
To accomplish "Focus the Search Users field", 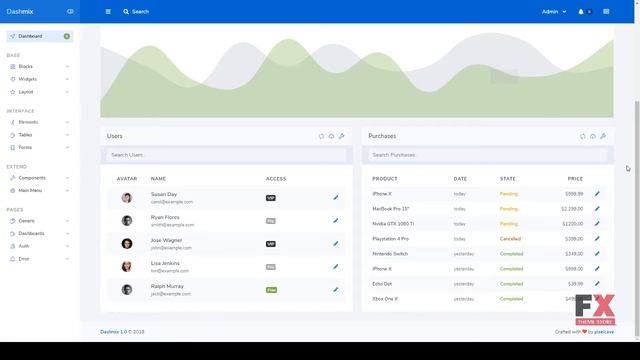I will coord(226,155).
